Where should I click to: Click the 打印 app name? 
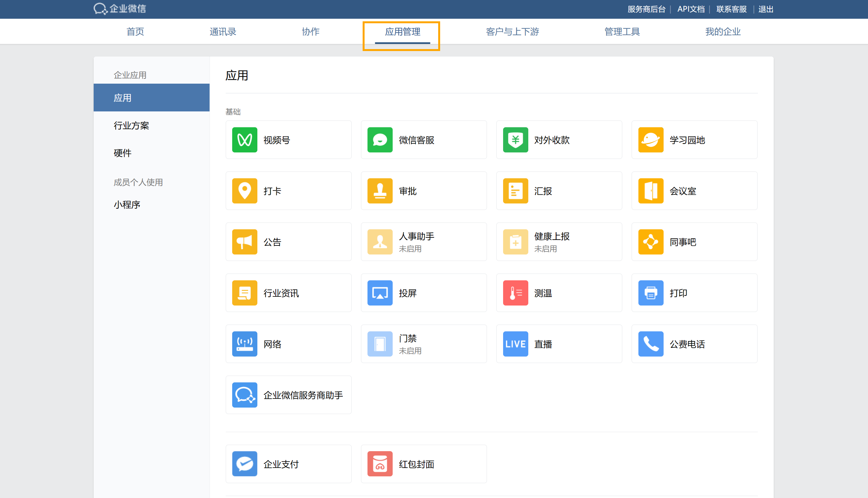(x=678, y=293)
